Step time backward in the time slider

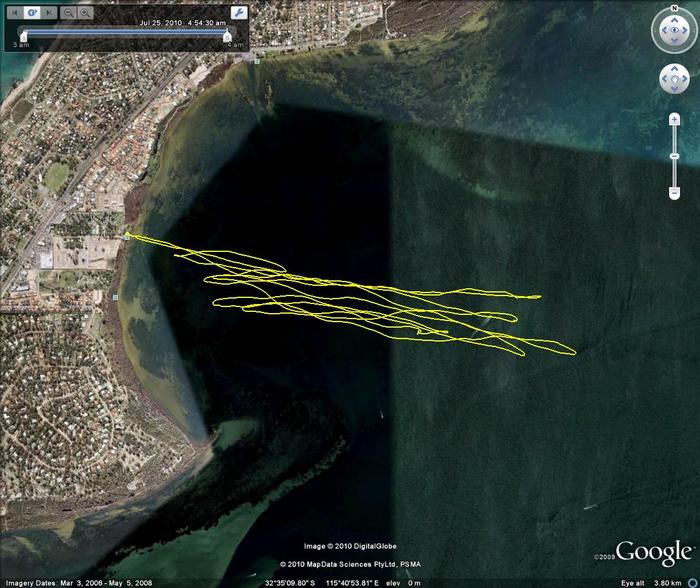click(15, 14)
